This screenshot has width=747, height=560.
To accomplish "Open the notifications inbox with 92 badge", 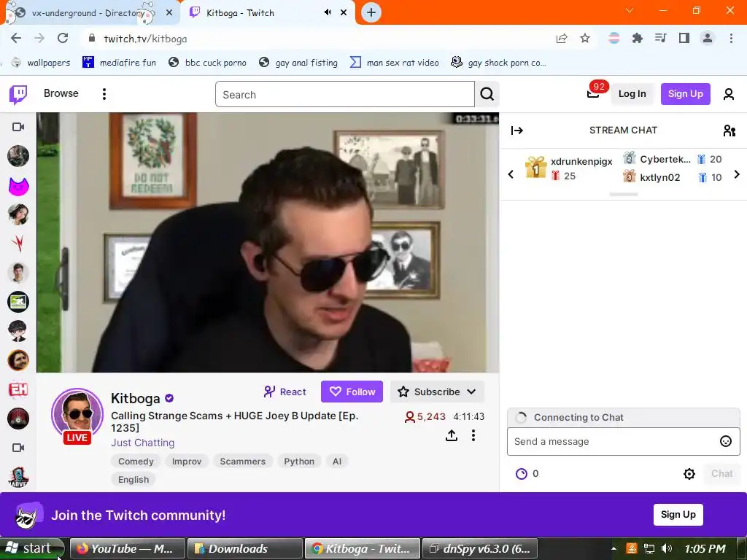I will click(593, 93).
